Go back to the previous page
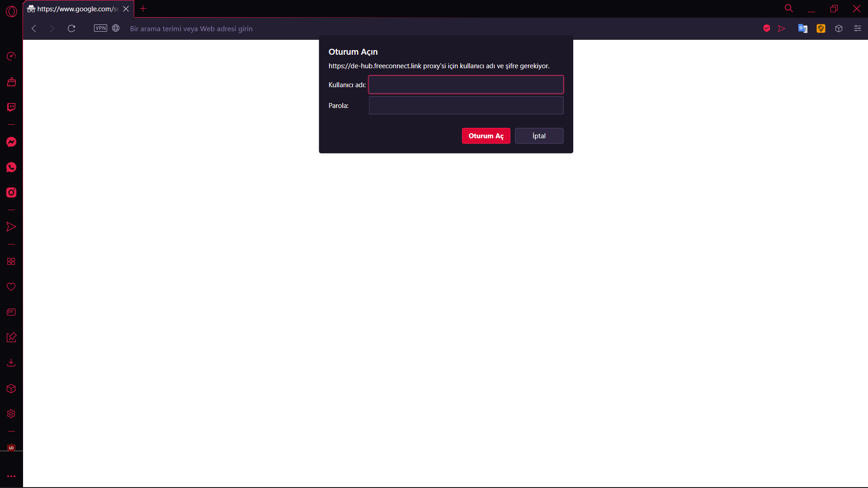This screenshot has height=488, width=868. (34, 28)
